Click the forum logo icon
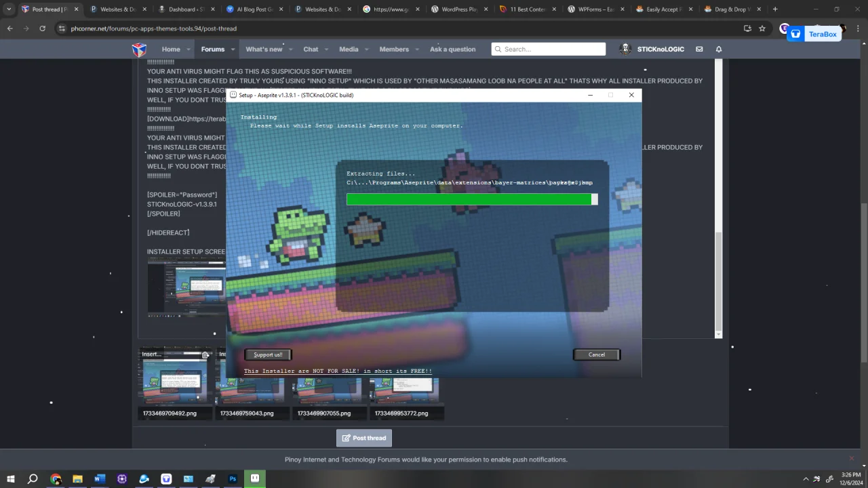The image size is (868, 488). coord(139,49)
